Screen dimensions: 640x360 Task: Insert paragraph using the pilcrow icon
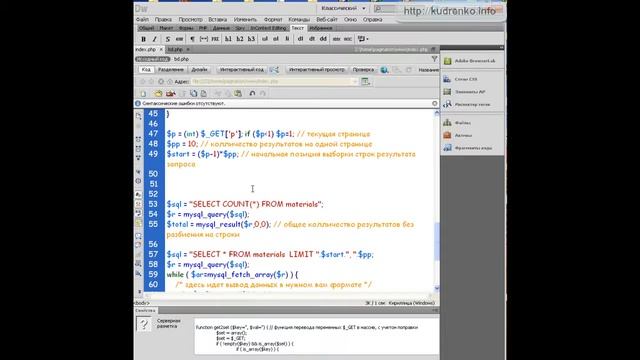(x=192, y=39)
